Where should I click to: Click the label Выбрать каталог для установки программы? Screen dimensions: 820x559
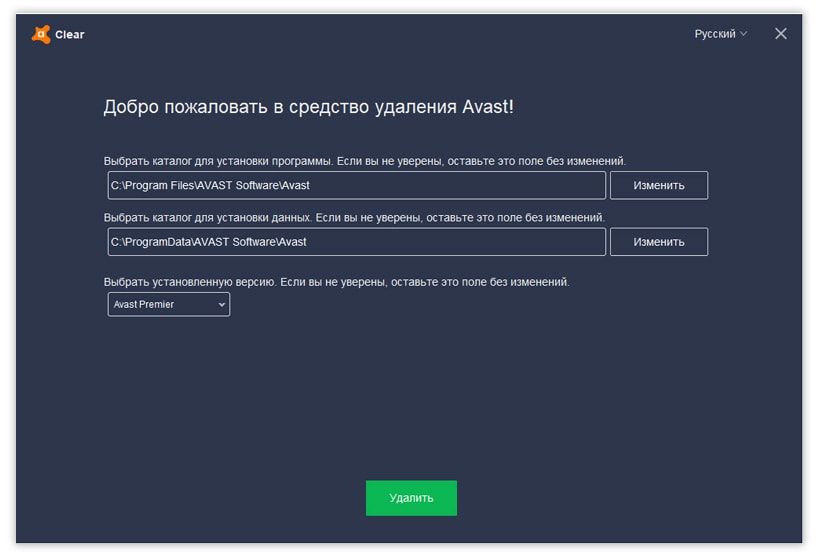coord(218,161)
